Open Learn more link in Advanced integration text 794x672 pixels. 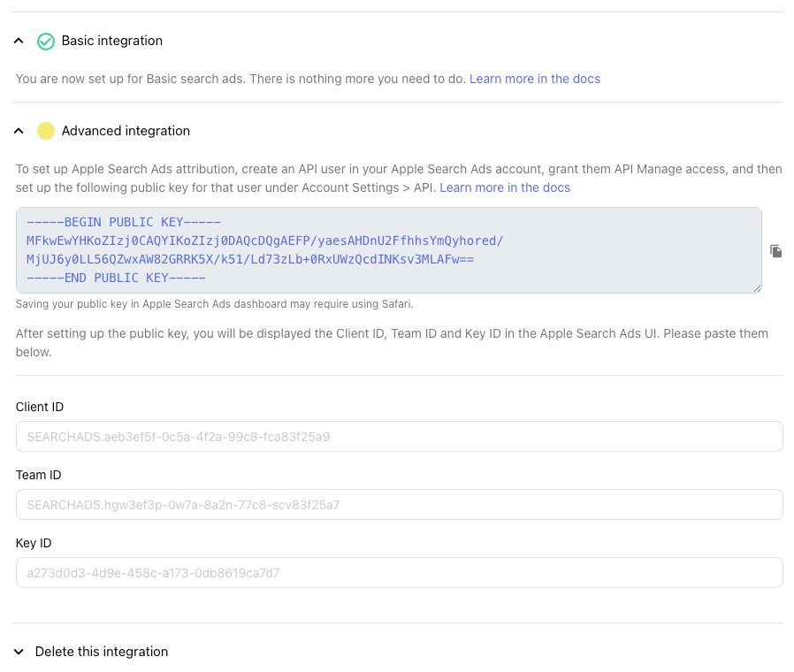coord(505,187)
